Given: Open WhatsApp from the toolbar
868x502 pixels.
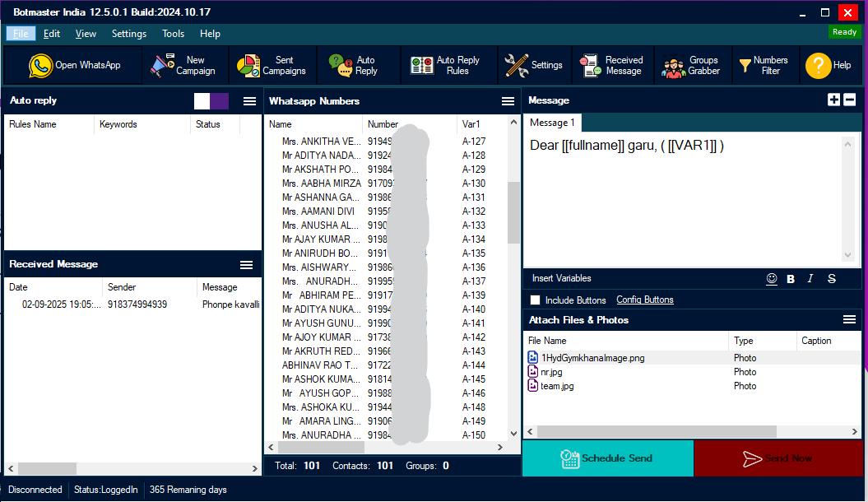Looking at the screenshot, I should 73,65.
